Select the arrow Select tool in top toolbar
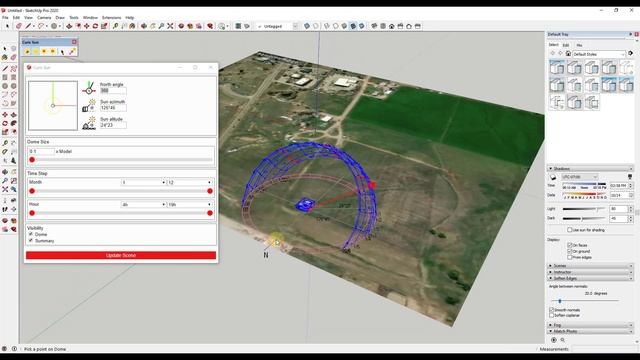Image resolution: width=640 pixels, height=360 pixels. 7,26
